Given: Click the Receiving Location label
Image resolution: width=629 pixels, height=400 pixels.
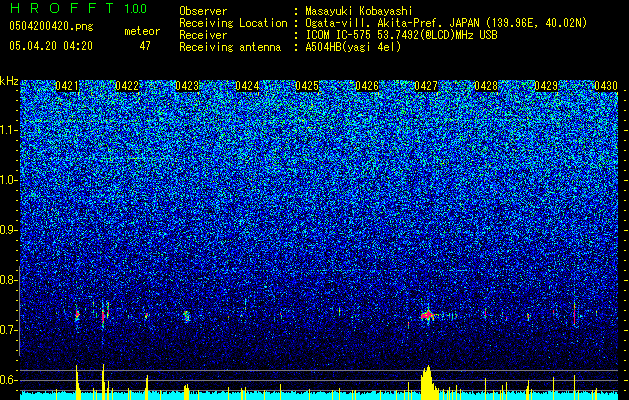Looking at the screenshot, I should 233,23.
